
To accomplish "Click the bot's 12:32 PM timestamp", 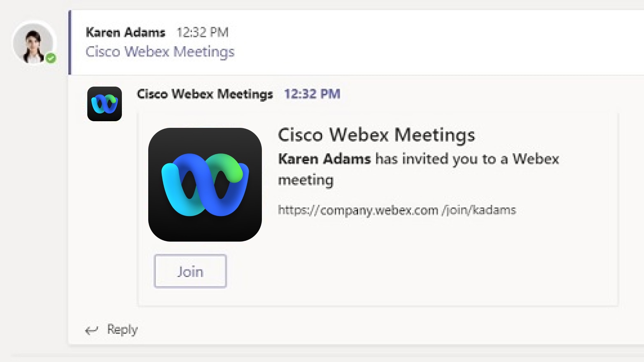I will 311,94.
